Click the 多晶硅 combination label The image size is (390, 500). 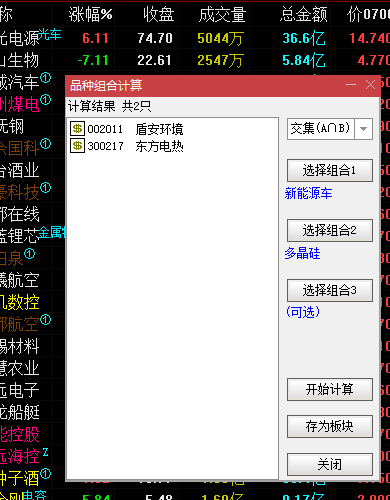click(x=302, y=253)
